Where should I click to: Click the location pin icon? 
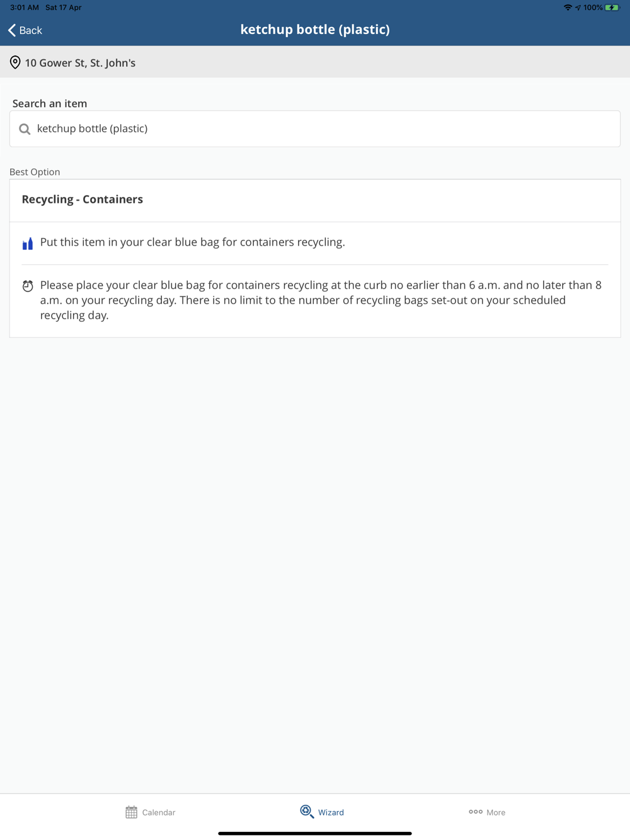15,62
